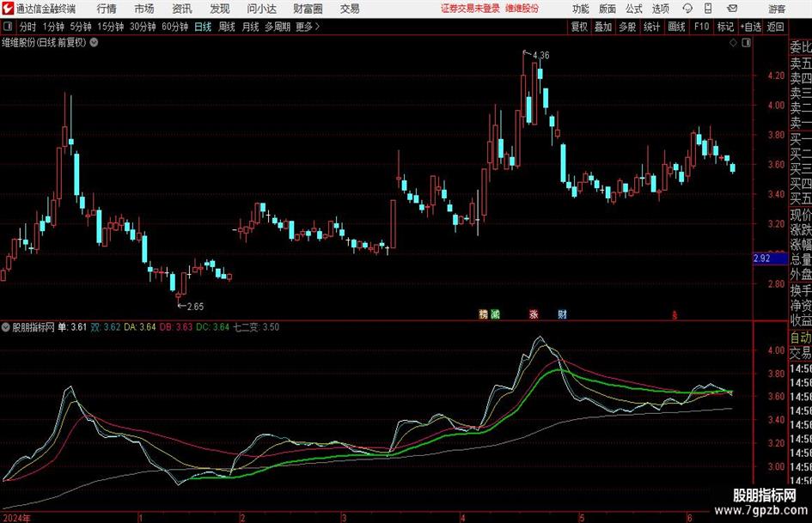The width and height of the screenshot is (812, 523).
Task: Open the mobile phone icon
Action: click(708, 9)
